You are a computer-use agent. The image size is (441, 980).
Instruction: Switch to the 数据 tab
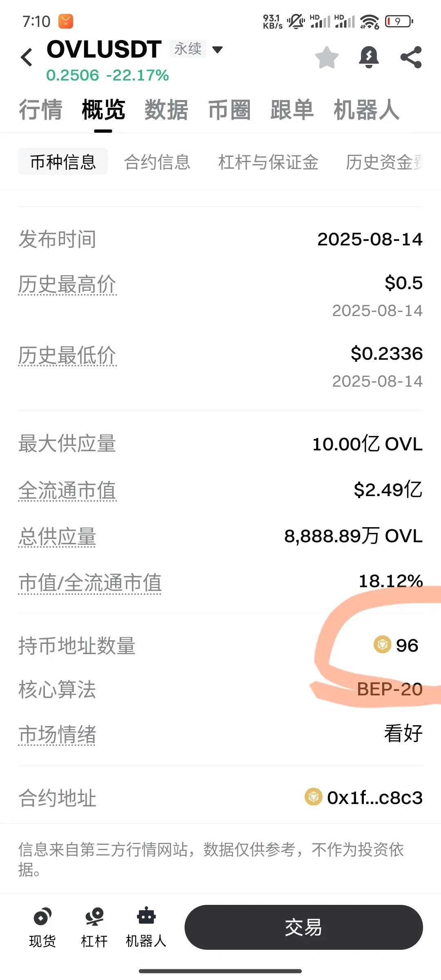click(166, 109)
